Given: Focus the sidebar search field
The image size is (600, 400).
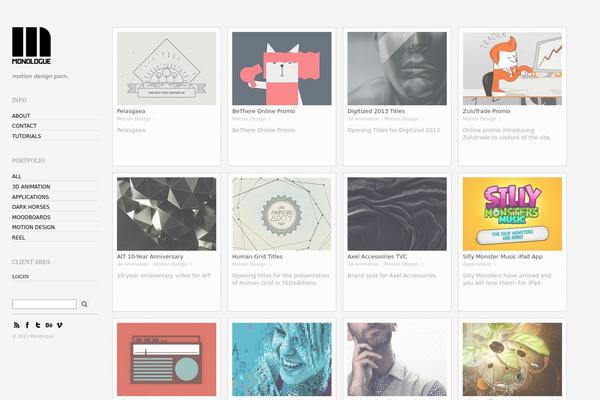Looking at the screenshot, I should (x=44, y=304).
